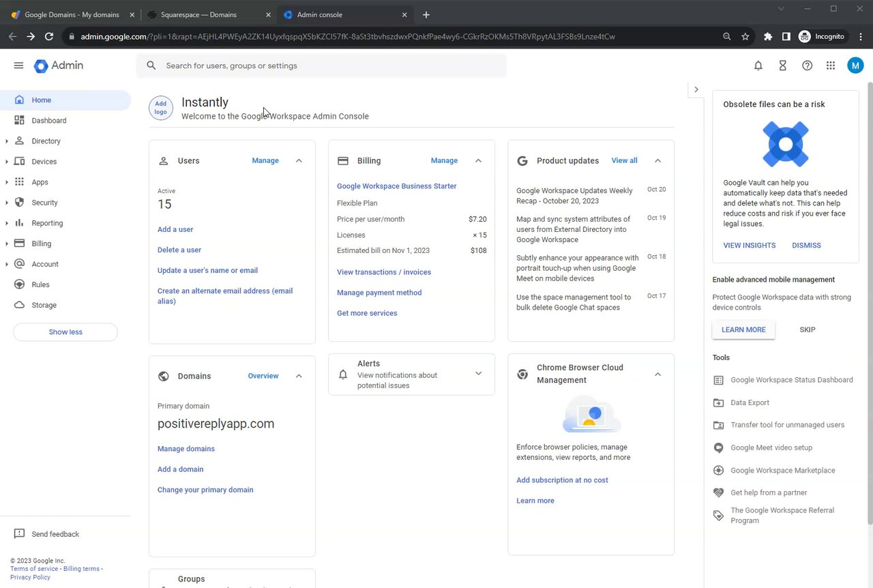The height and width of the screenshot is (588, 873).
Task: Open the Google apps grid icon
Action: pyautogui.click(x=830, y=65)
